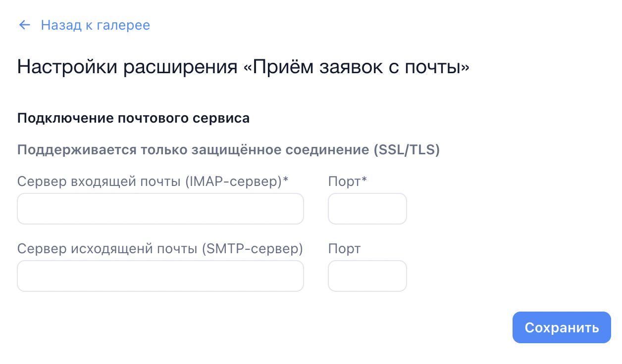This screenshot has height=364, width=622.
Task: Focus the required Порт* field for IMAP
Action: (367, 209)
